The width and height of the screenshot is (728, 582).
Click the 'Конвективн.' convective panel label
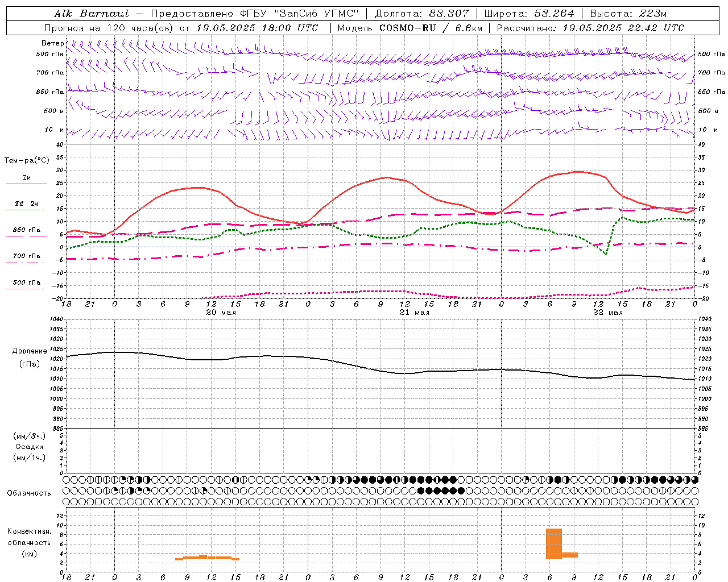tap(30, 531)
